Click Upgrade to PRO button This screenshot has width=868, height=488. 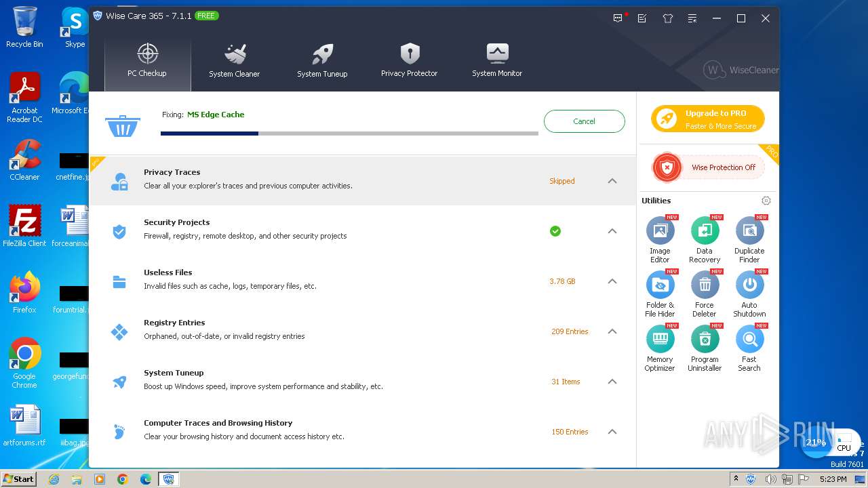(708, 119)
